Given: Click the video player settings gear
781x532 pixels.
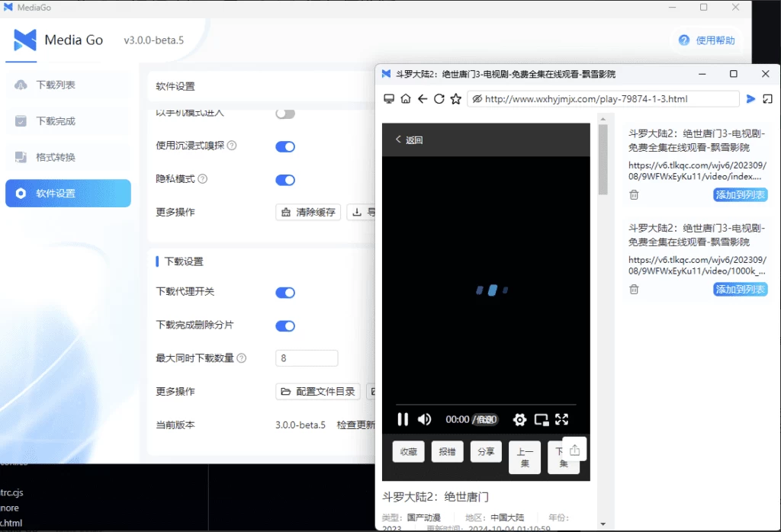Looking at the screenshot, I should tap(519, 419).
